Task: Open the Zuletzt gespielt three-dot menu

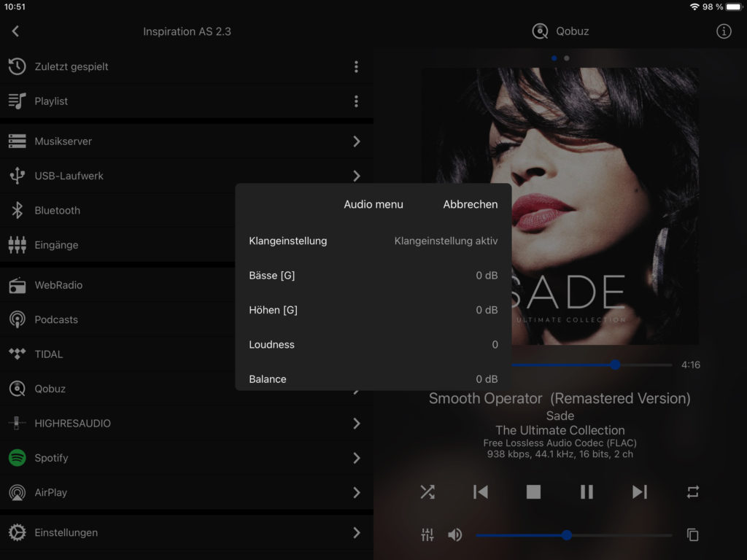Action: 356,66
